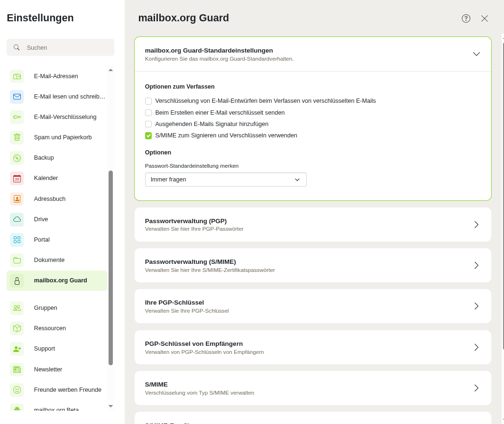This screenshot has width=504, height=424.
Task: Select Kalender in settings sidebar
Action: [57, 178]
